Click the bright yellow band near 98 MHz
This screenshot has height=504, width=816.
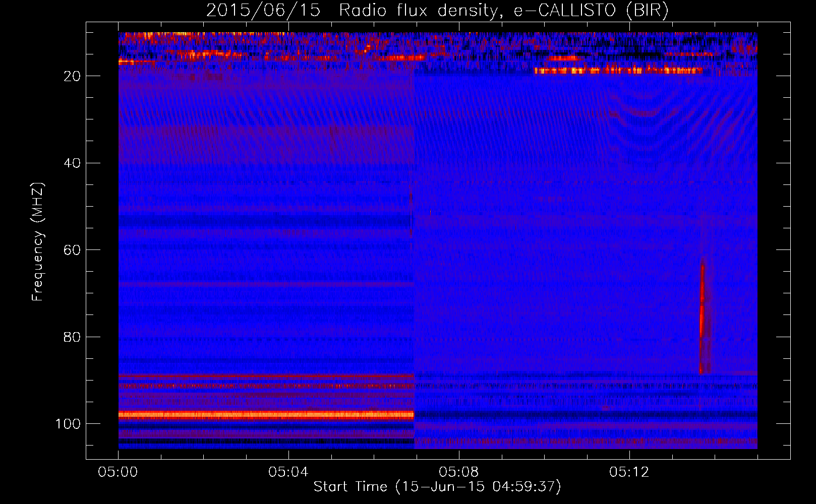pos(266,415)
